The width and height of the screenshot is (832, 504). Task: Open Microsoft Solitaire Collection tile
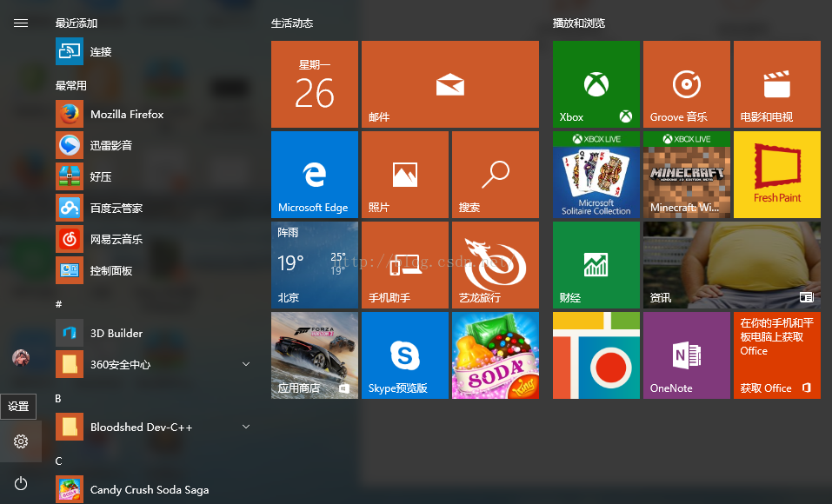point(596,175)
